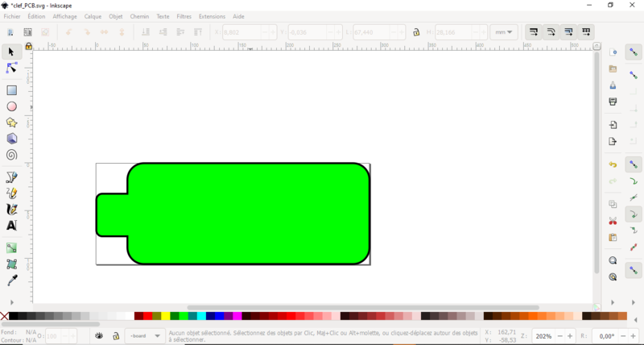This screenshot has height=345, width=644.
Task: Select the Rectangle tool
Action: (11, 90)
